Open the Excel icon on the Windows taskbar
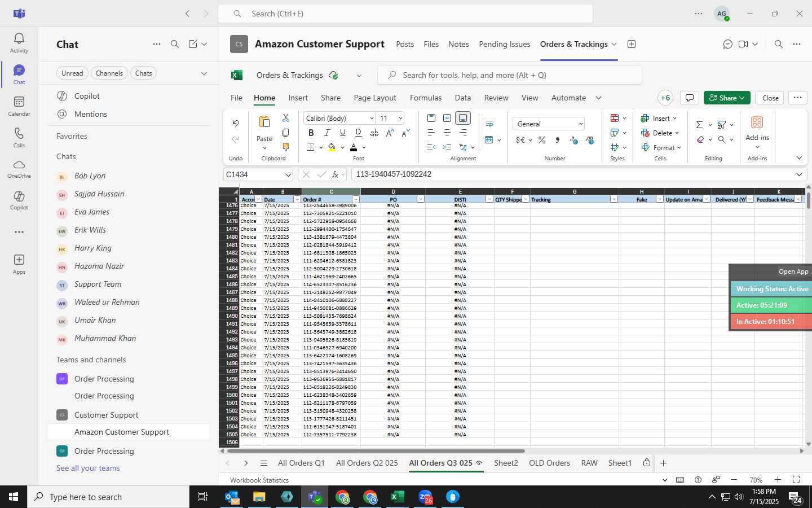Viewport: 812px width, 508px height. pyautogui.click(x=398, y=497)
